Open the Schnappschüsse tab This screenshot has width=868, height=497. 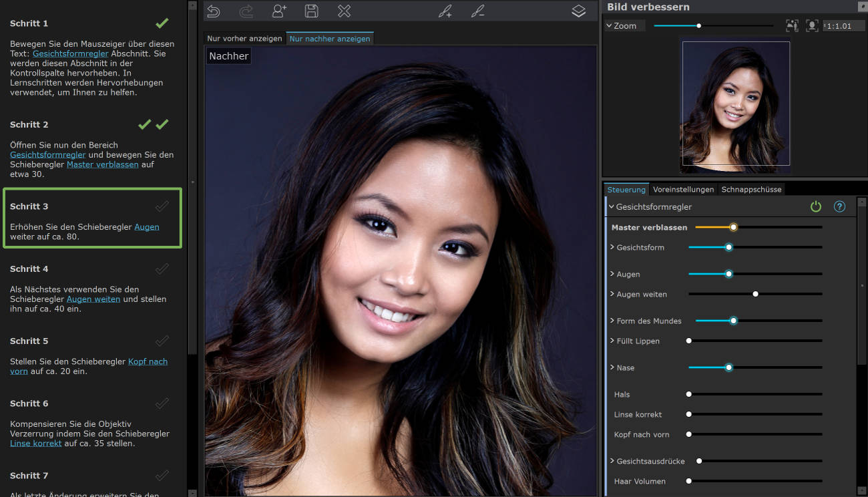(751, 190)
